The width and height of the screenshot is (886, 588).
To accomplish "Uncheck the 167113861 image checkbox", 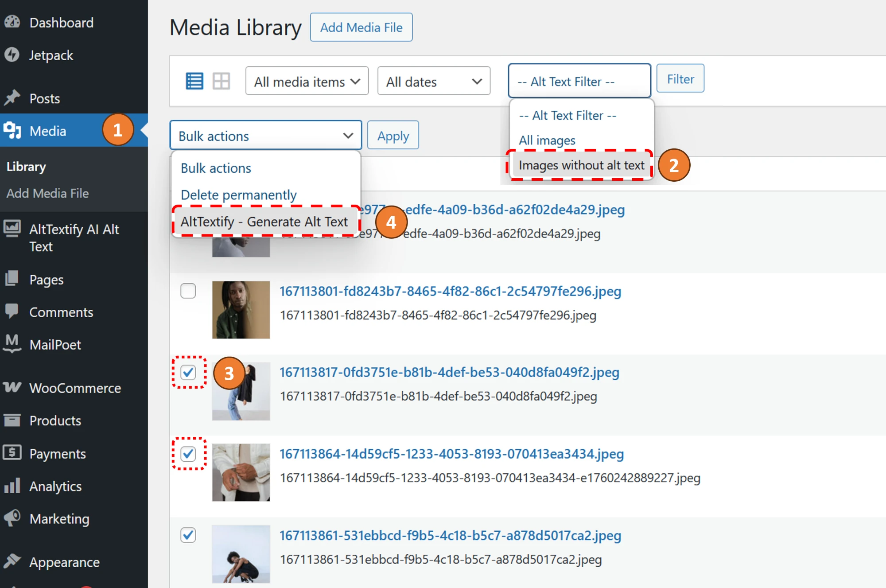I will click(188, 535).
